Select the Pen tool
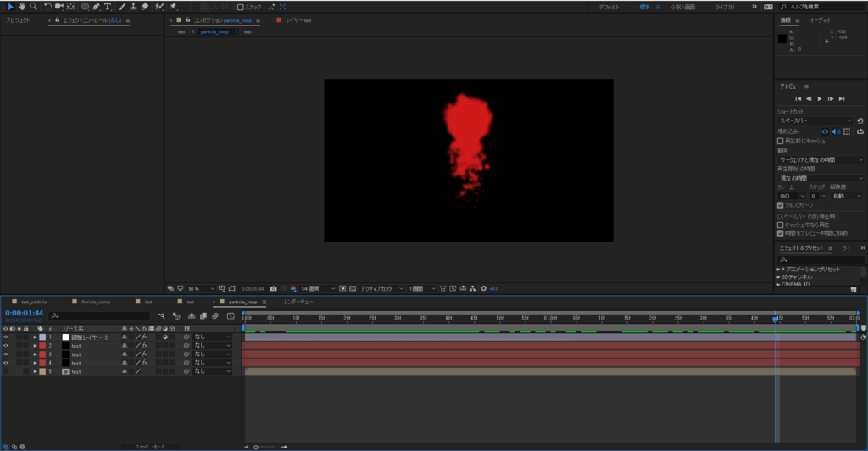This screenshot has height=451, width=868. pyautogui.click(x=97, y=7)
